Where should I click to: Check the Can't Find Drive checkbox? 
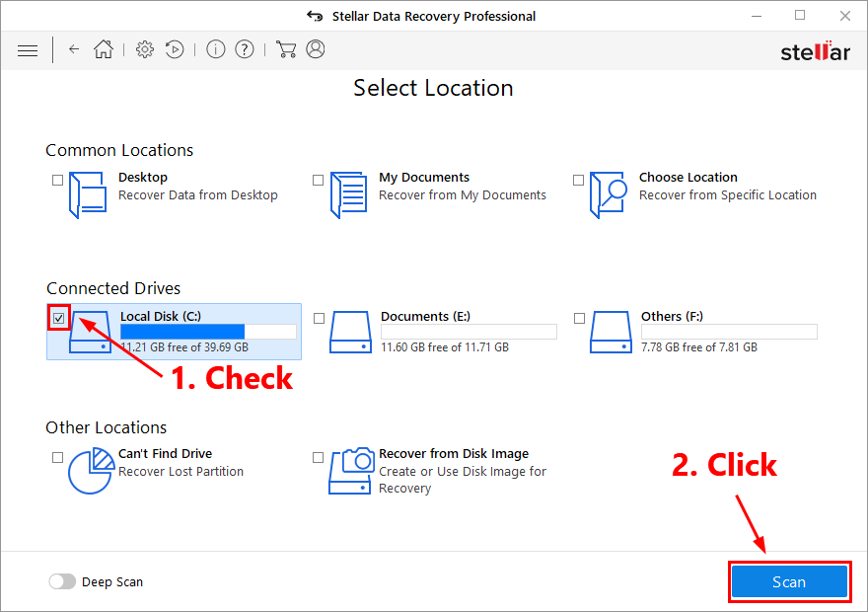57,457
